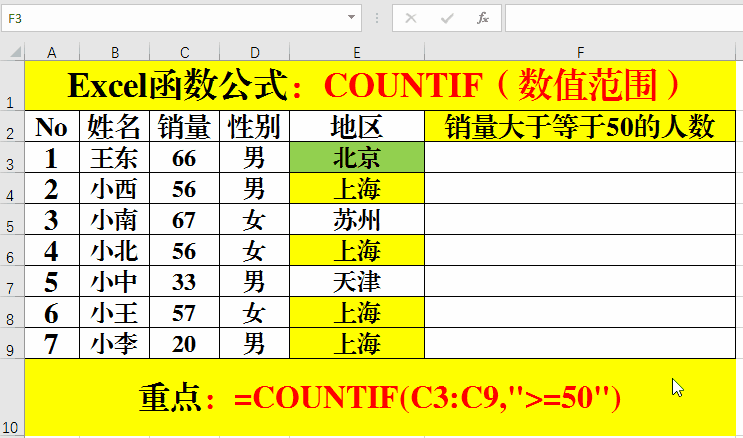Click the '上海' cell in 小西's row
The height and width of the screenshot is (438, 743).
(357, 188)
